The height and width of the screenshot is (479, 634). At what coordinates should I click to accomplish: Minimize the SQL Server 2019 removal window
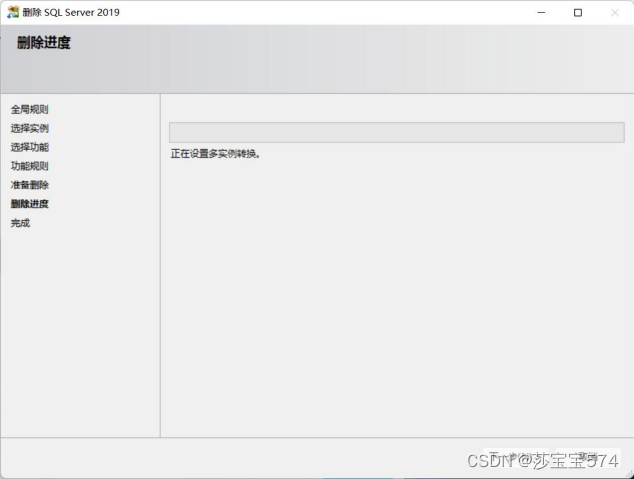[541, 13]
